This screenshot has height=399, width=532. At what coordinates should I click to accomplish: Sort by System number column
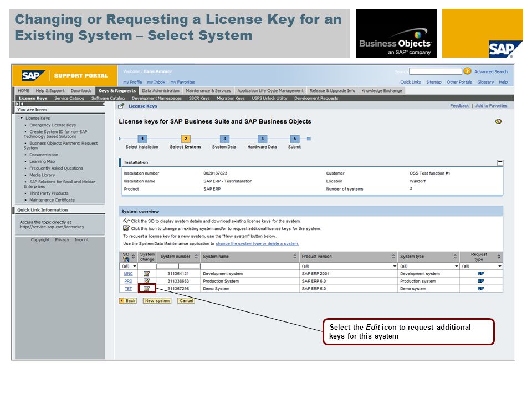196,257
